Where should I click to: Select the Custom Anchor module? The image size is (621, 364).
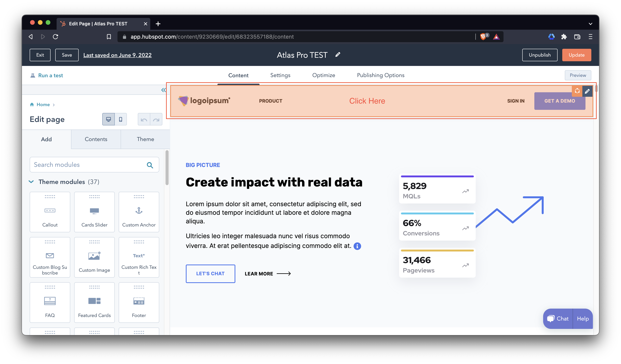point(139,212)
